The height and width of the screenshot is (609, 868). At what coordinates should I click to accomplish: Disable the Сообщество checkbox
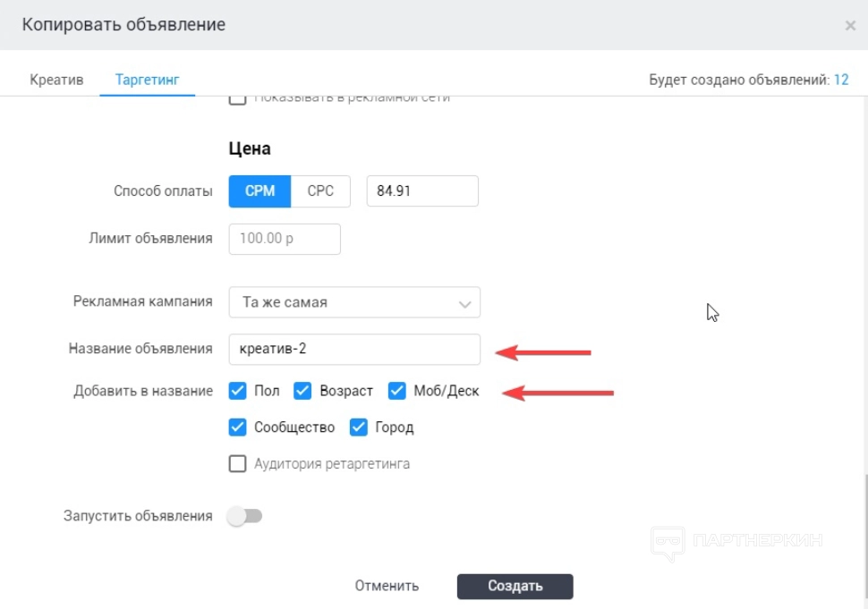pos(238,427)
